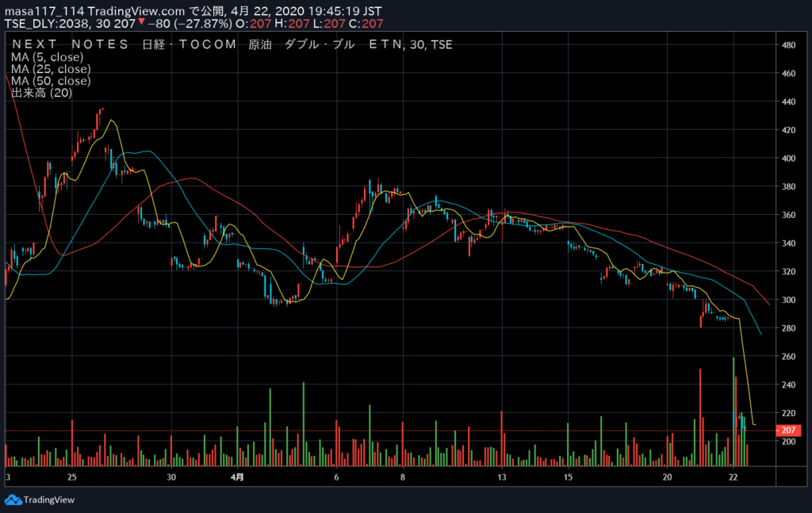Click the 19:45:19 JST timestamp
The width and height of the screenshot is (812, 513).
(x=345, y=11)
